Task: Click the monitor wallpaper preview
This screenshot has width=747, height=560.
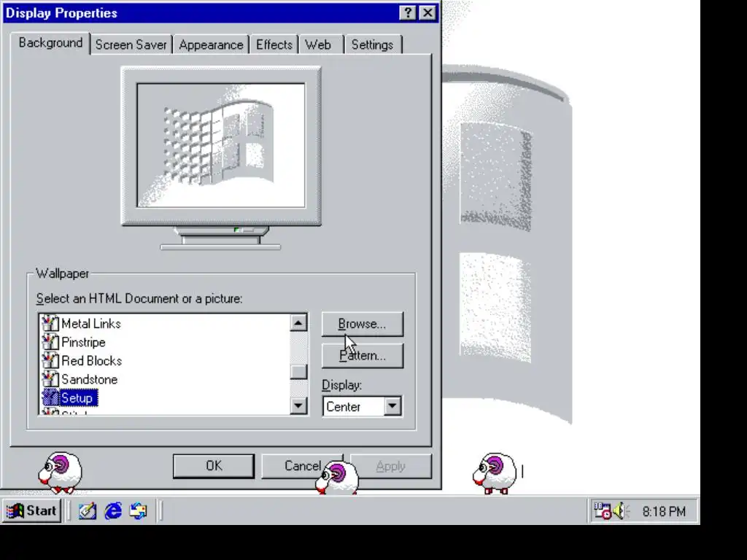Action: 221,145
